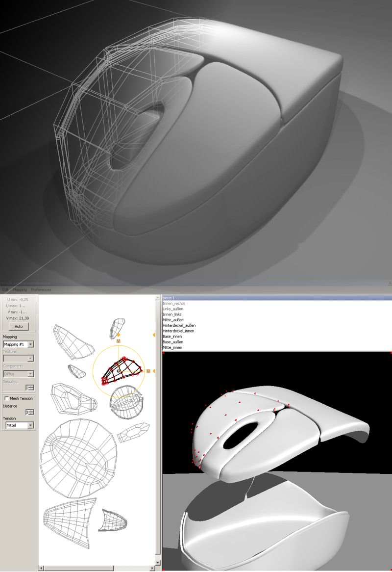The image size is (392, 572).
Task: Click the 'U min: -8,25' value
Action: pos(18,300)
